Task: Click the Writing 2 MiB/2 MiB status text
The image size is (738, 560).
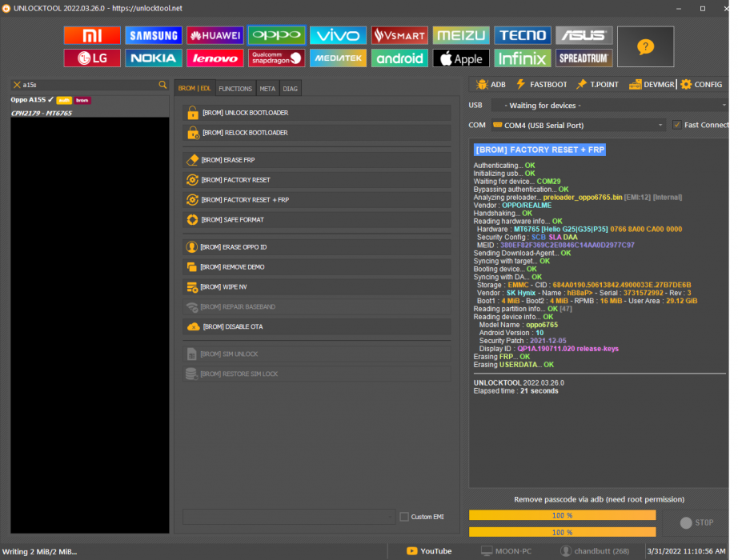Action: 39,551
